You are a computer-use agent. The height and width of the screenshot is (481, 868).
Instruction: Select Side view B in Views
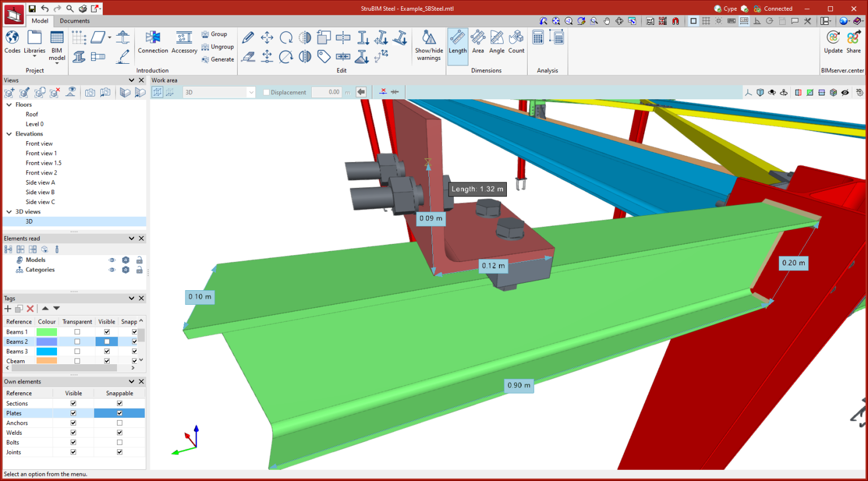coord(40,193)
